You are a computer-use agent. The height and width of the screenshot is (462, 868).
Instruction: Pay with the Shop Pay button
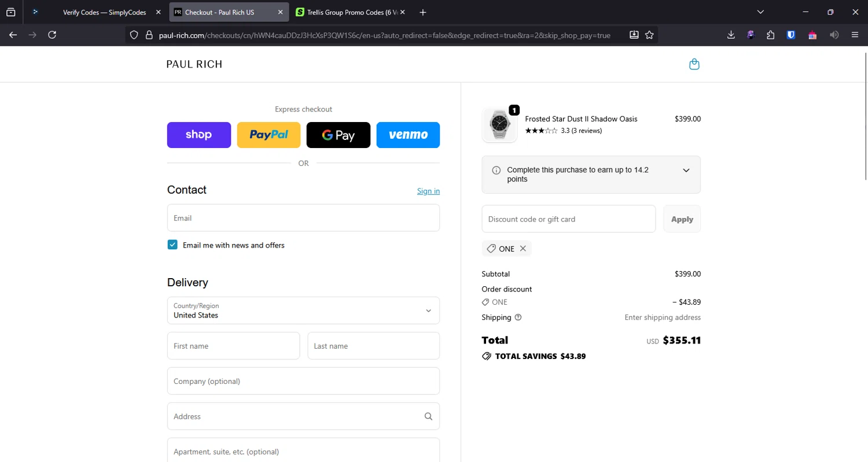pyautogui.click(x=199, y=135)
